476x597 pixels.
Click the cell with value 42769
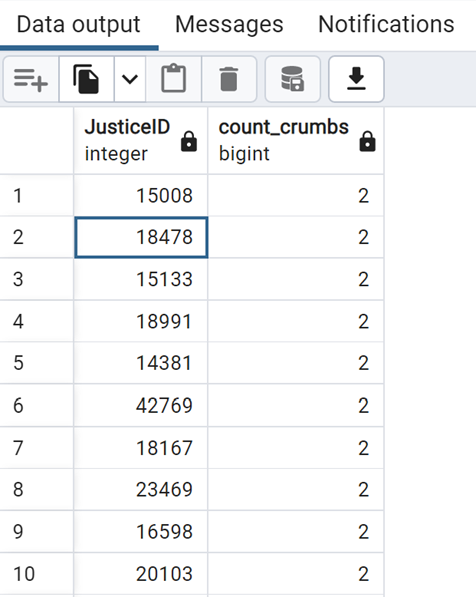click(141, 405)
